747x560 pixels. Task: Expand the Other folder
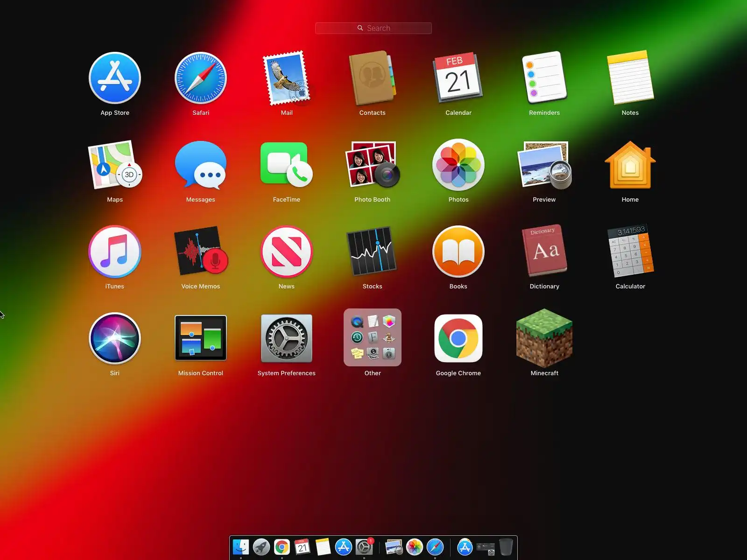(373, 337)
